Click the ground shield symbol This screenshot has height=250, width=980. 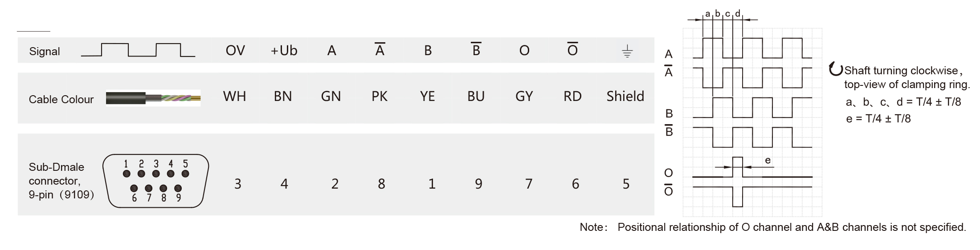[x=627, y=51]
